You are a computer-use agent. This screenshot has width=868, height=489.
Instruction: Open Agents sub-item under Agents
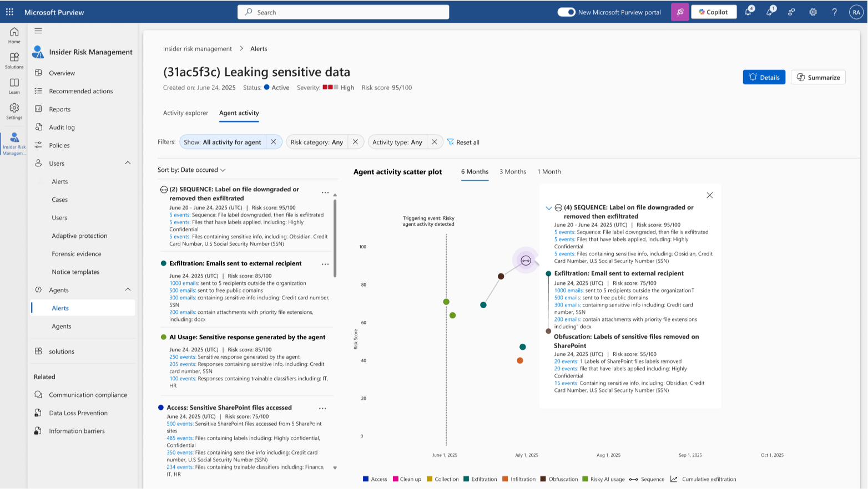pyautogui.click(x=62, y=327)
